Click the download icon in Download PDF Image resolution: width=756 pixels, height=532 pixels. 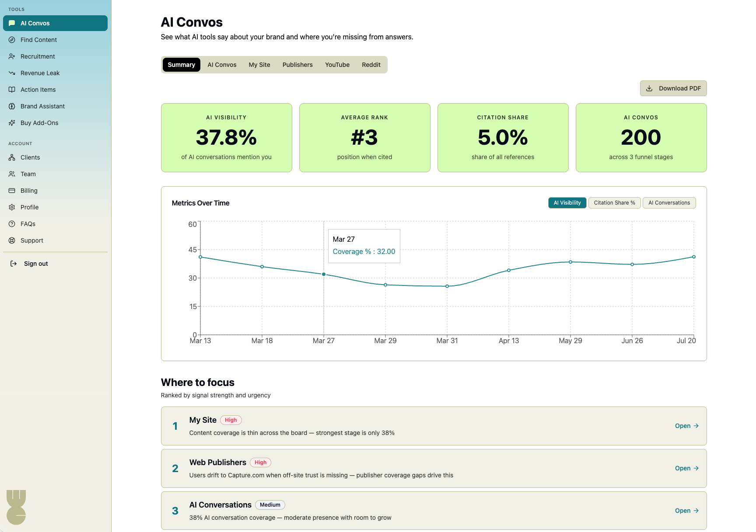(649, 88)
